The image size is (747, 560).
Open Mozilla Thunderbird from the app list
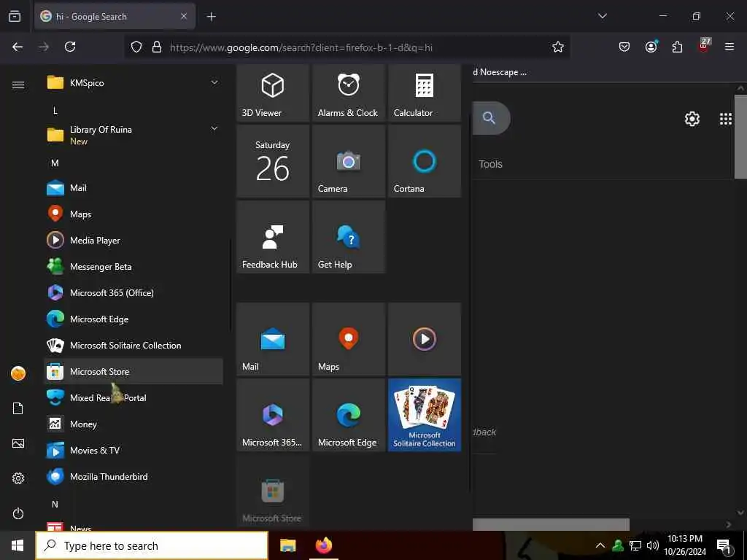tap(133, 476)
